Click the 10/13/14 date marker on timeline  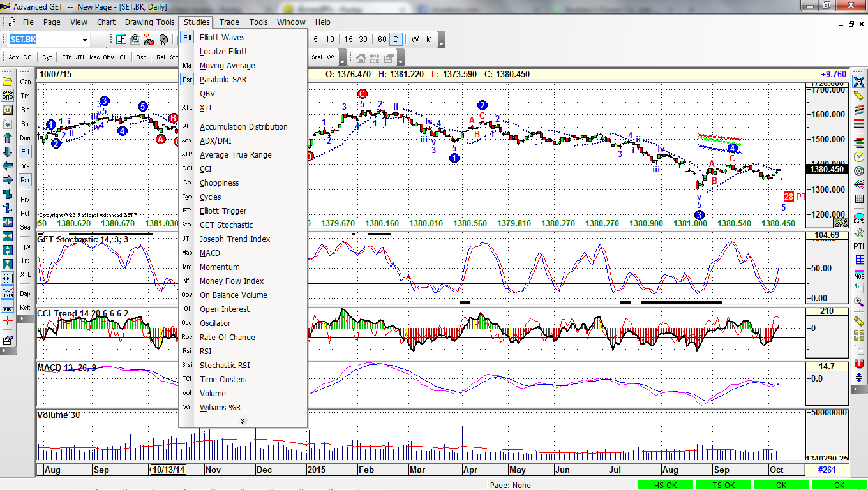168,470
